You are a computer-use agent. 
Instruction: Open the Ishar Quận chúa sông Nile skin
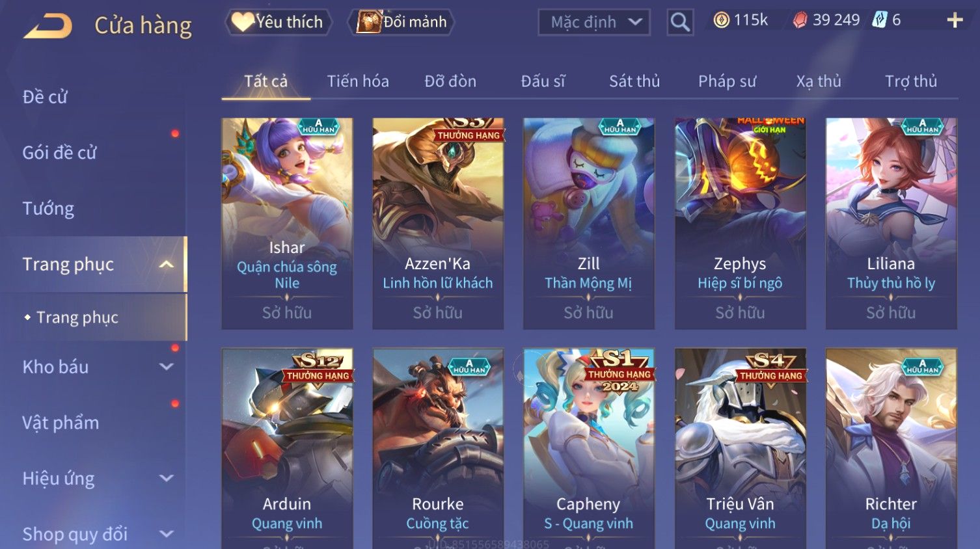287,223
